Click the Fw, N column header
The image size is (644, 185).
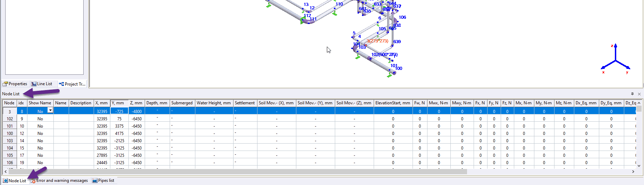pyautogui.click(x=420, y=103)
